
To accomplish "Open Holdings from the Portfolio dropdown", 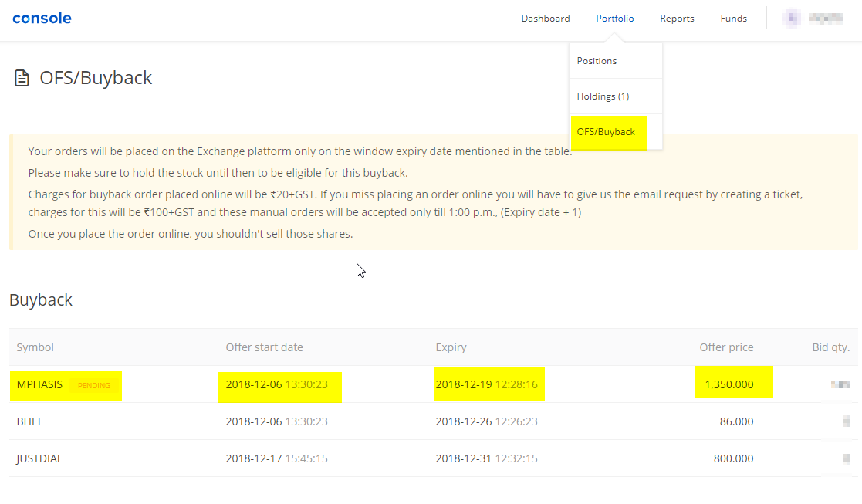I will click(x=603, y=96).
